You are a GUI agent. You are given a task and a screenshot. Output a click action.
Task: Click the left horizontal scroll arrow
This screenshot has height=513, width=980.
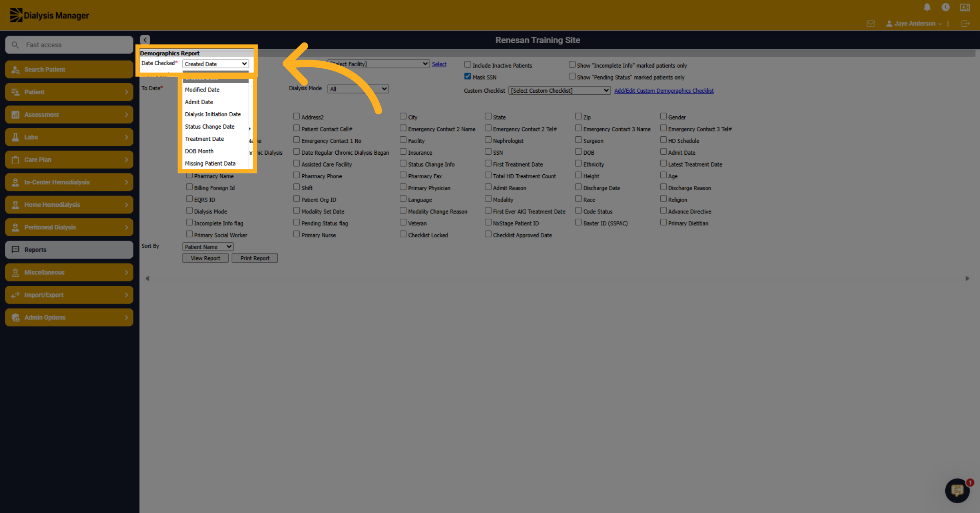click(147, 278)
